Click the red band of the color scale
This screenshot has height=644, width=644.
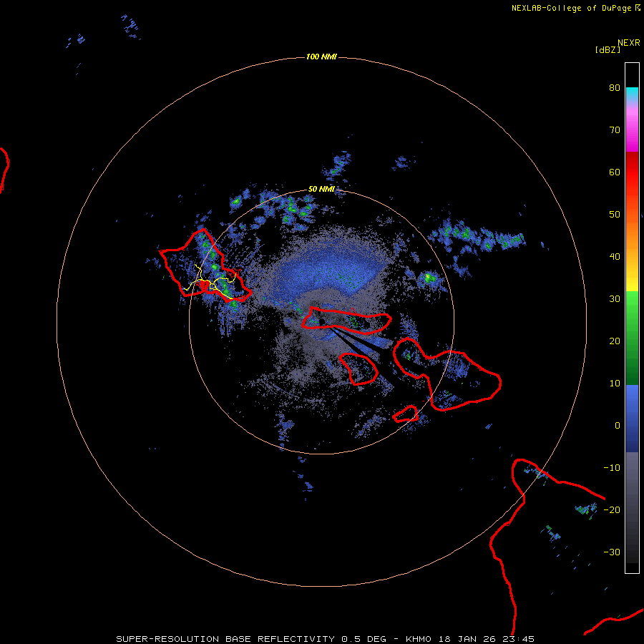click(632, 172)
